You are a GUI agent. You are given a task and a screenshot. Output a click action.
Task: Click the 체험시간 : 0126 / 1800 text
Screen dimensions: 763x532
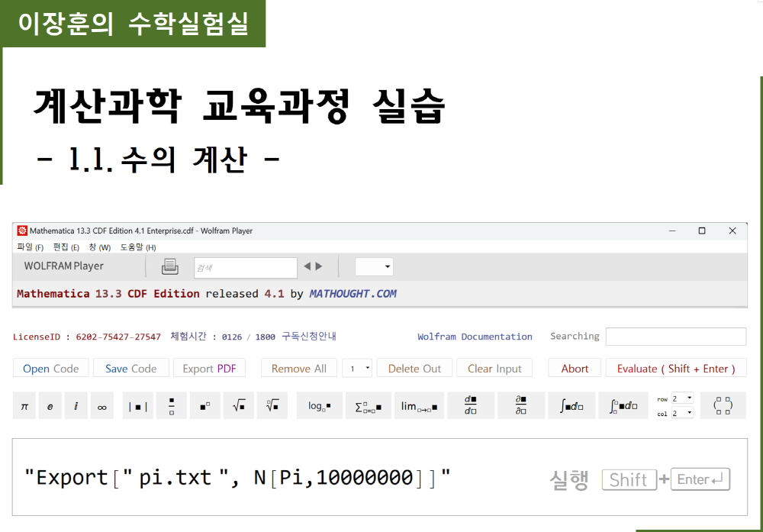coord(223,337)
